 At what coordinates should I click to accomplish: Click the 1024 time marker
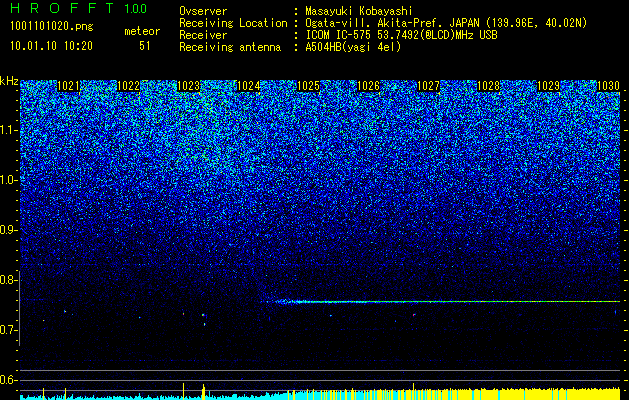(248, 86)
